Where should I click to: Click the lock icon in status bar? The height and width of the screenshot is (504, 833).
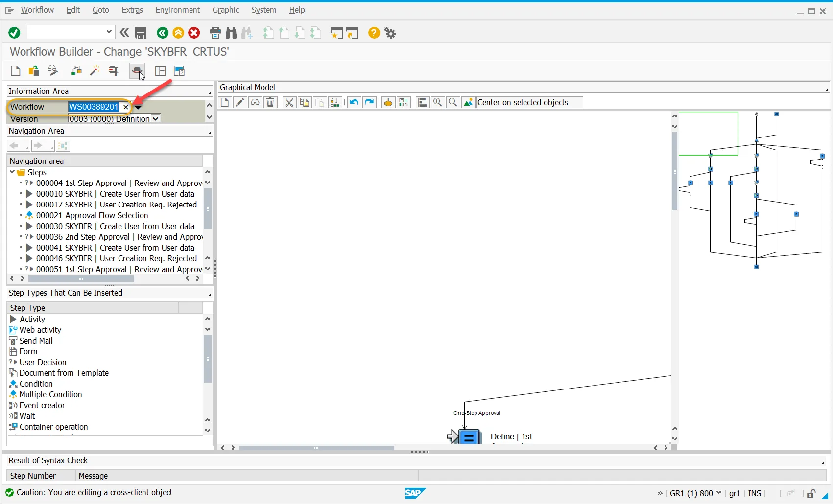[811, 493]
